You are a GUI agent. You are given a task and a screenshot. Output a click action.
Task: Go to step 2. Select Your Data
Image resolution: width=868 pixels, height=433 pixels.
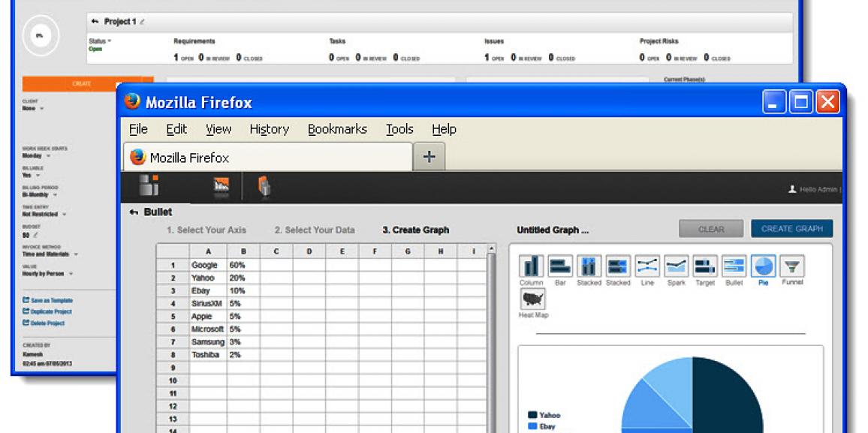tap(315, 230)
